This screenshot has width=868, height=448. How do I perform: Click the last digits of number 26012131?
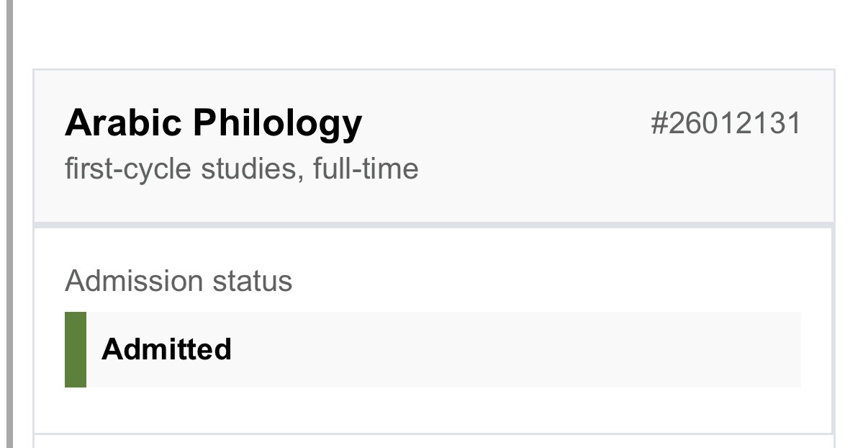783,124
